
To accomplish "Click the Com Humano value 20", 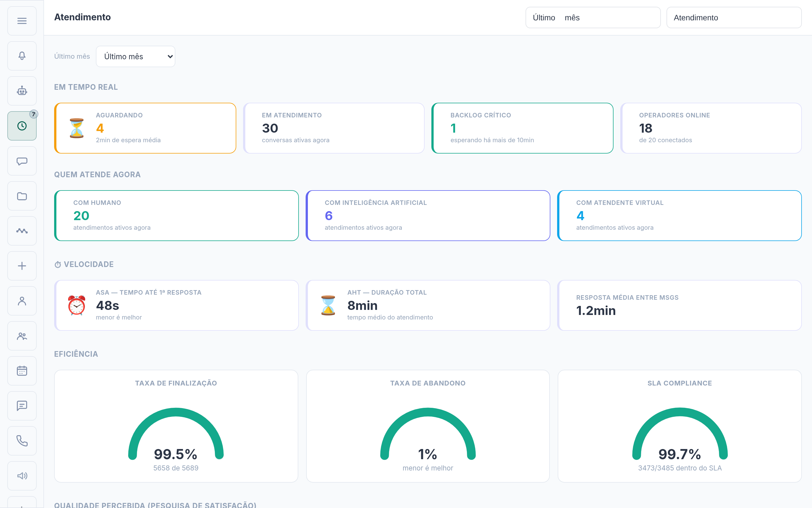I will point(81,216).
